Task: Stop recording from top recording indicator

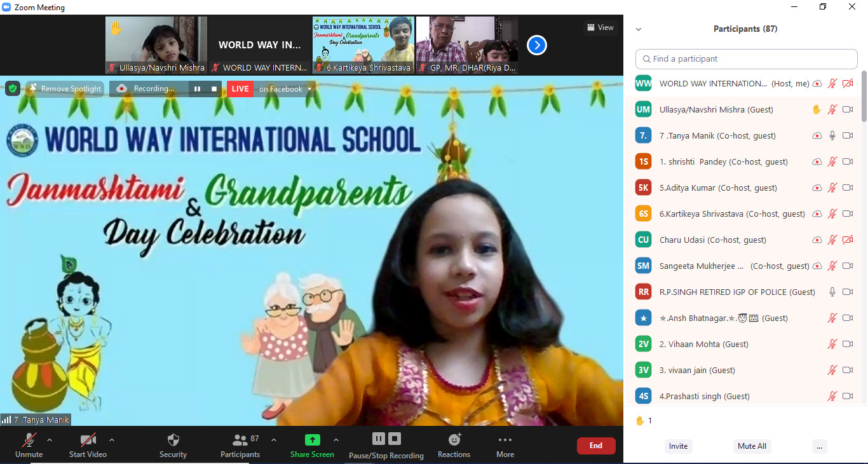Action: click(214, 89)
